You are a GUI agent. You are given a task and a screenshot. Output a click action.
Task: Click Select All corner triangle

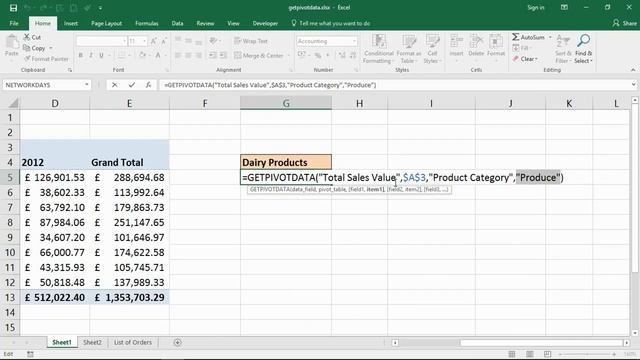click(13, 103)
